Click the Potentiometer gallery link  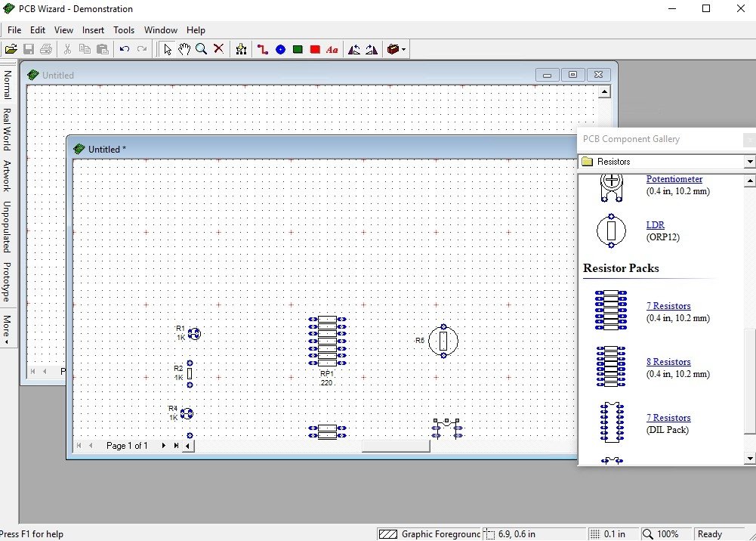point(674,179)
